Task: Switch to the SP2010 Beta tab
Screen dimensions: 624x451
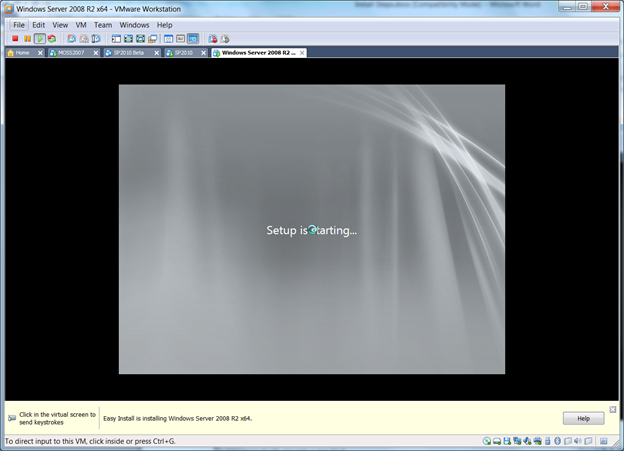Action: [x=128, y=53]
